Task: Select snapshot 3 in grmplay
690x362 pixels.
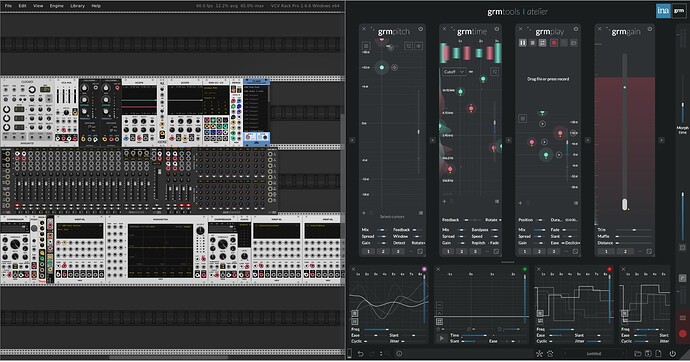Action: click(x=554, y=251)
